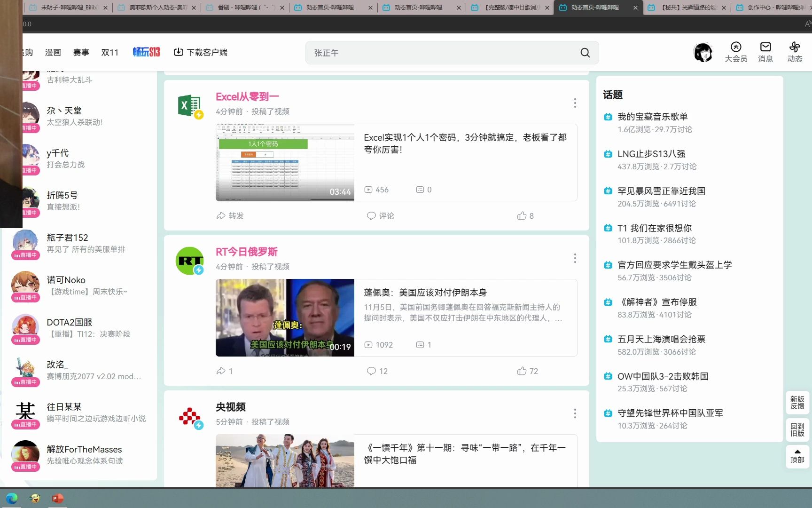The width and height of the screenshot is (812, 508).
Task: Click the PowerPoint taskbar icon
Action: (x=58, y=498)
